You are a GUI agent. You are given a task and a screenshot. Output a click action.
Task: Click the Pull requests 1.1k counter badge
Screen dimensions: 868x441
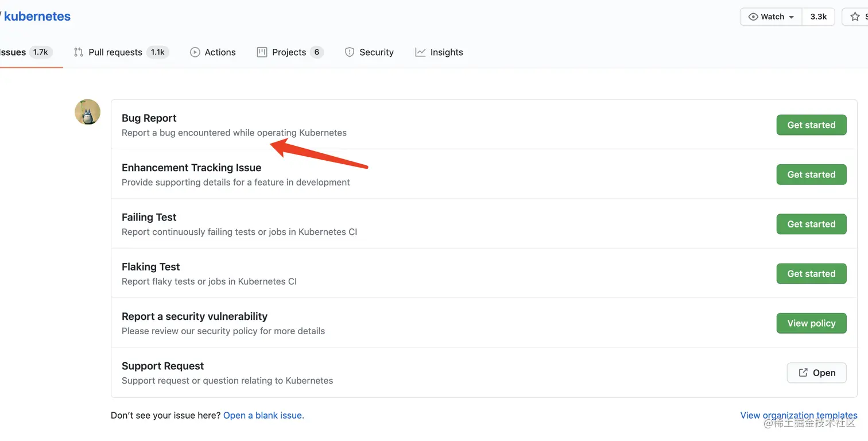point(157,52)
